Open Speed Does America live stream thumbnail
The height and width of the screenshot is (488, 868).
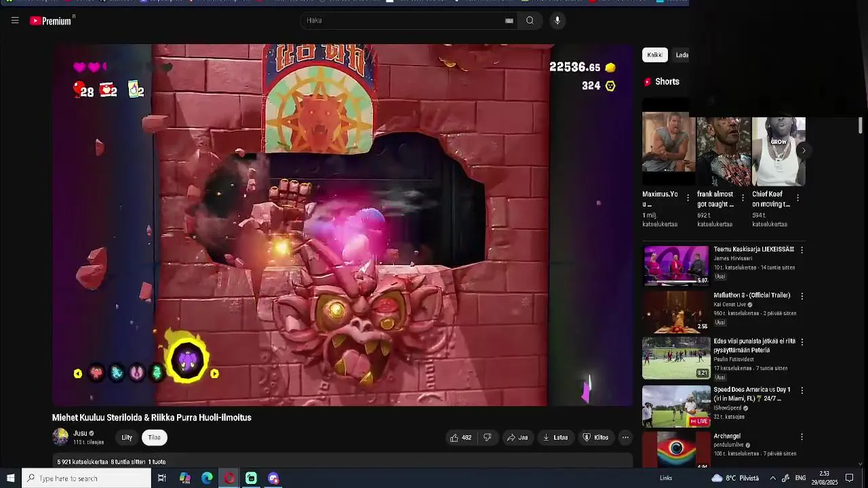[x=676, y=406]
